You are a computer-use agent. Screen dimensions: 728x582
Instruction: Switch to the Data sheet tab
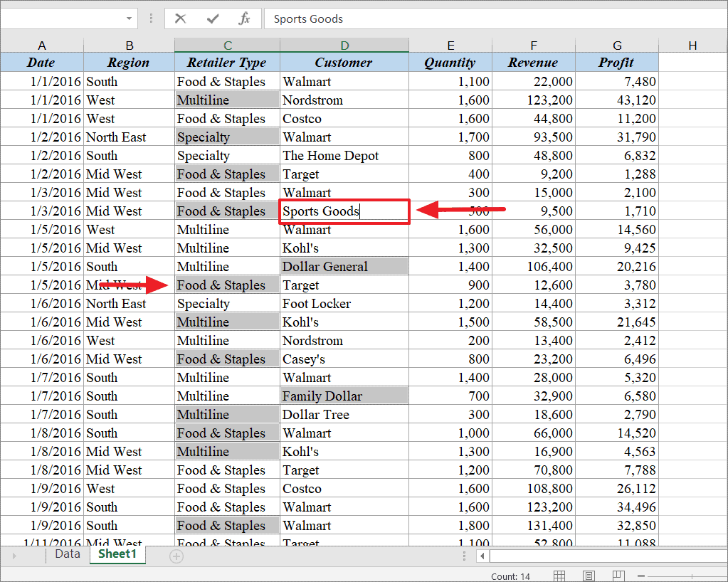point(67,554)
